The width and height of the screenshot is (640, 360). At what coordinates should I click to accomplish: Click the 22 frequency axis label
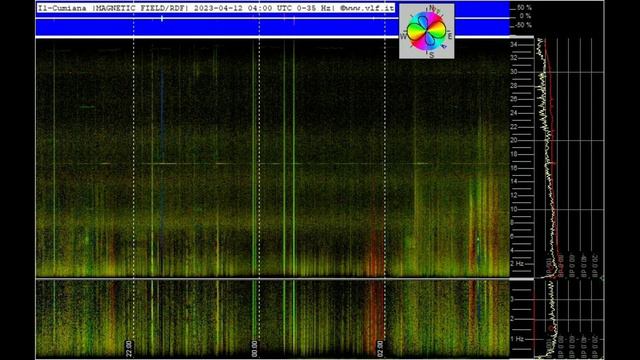513,127
